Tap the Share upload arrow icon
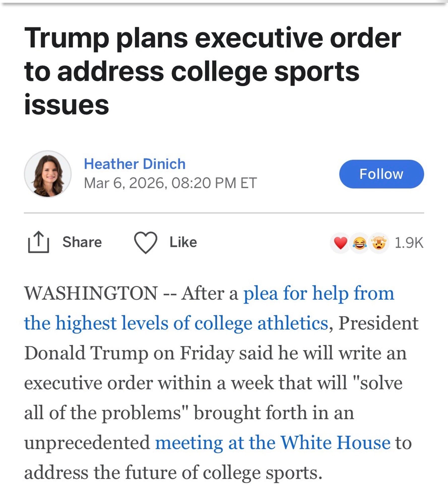The height and width of the screenshot is (504, 448). (38, 242)
